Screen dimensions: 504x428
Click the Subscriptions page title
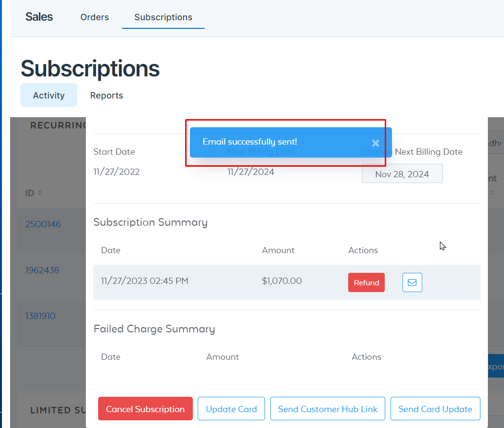click(x=90, y=68)
